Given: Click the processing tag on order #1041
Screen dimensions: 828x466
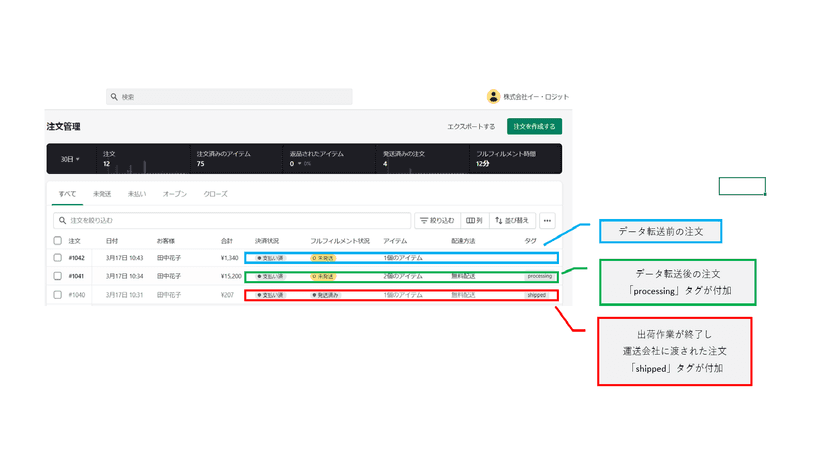Looking at the screenshot, I should tap(539, 276).
